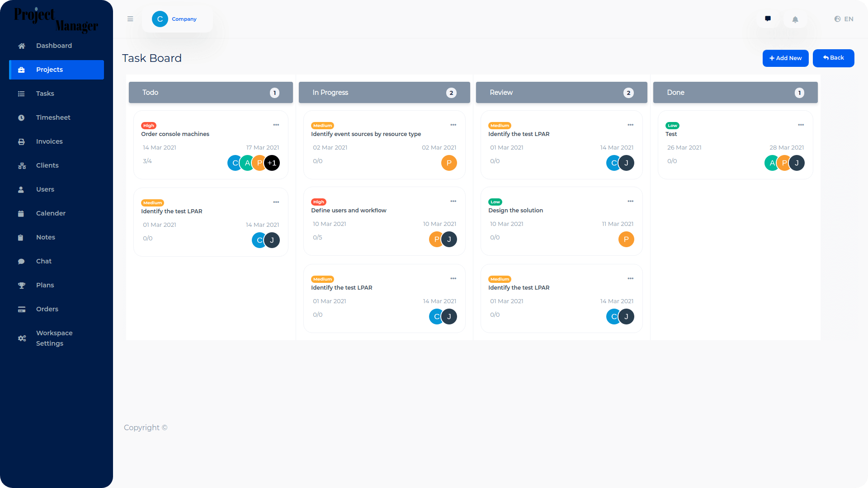Open the chat messages icon in header
This screenshot has height=488, width=868.
(x=768, y=19)
